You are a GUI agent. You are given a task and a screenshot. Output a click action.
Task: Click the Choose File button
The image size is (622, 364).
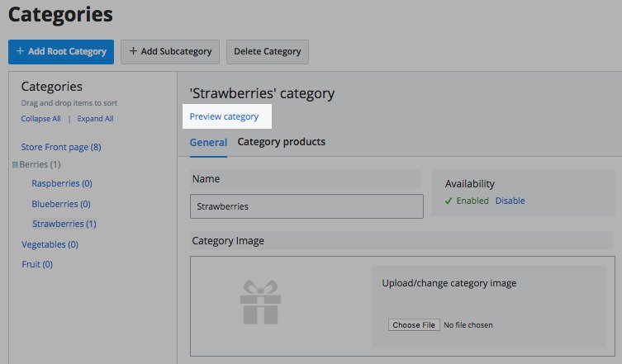click(x=414, y=325)
